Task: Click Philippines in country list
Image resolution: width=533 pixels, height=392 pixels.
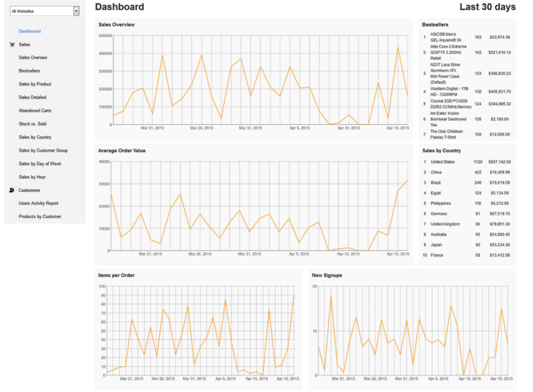Action: pyautogui.click(x=441, y=203)
